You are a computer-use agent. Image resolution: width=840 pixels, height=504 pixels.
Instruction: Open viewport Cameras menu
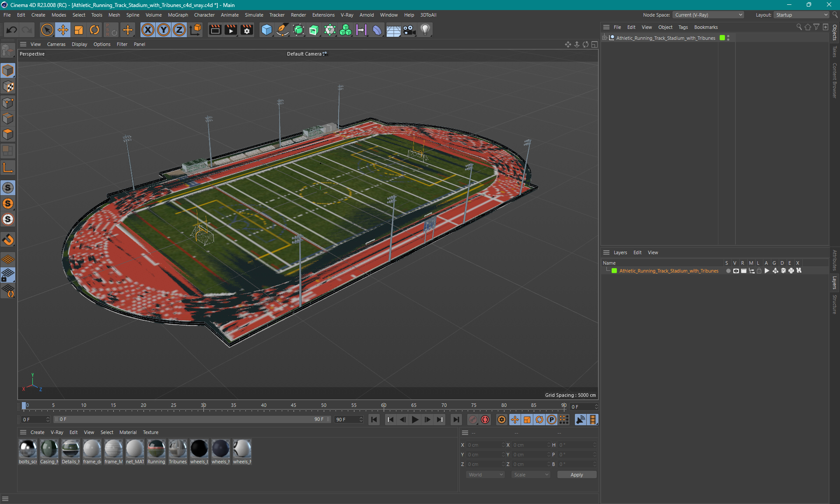[56, 44]
